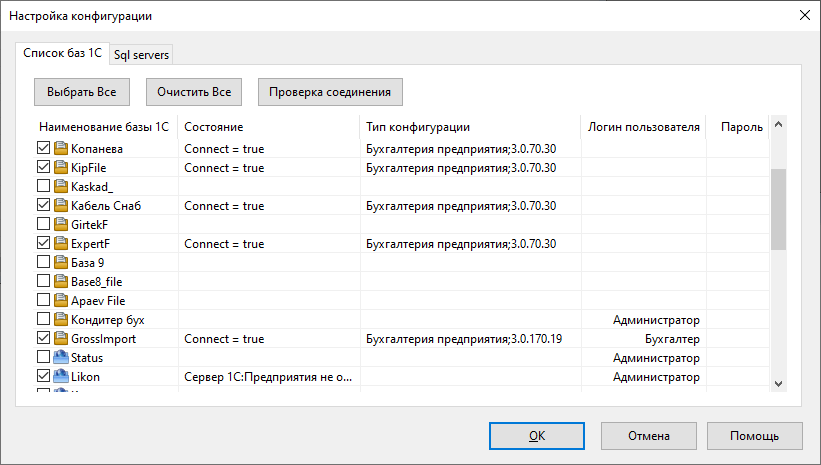Check the GirtekF checkbox
The height and width of the screenshot is (465, 821).
point(43,224)
